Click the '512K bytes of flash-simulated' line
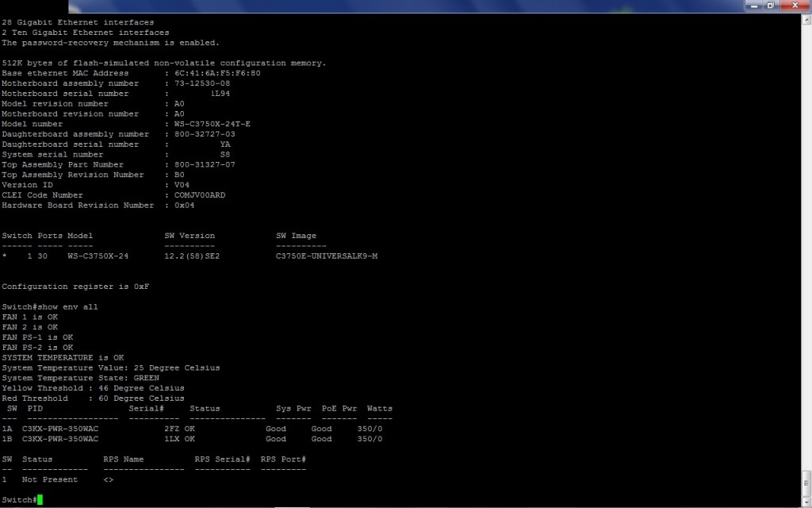The width and height of the screenshot is (812, 508). click(x=164, y=63)
